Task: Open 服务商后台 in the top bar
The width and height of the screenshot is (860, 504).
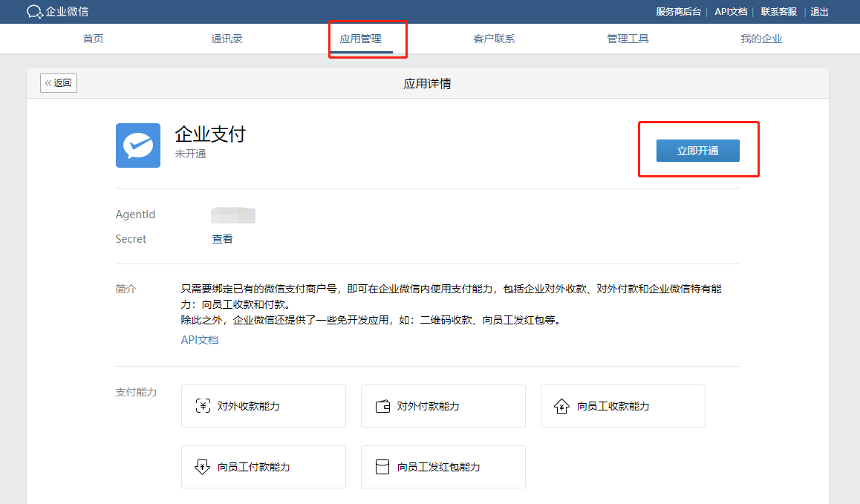Action: 678,11
